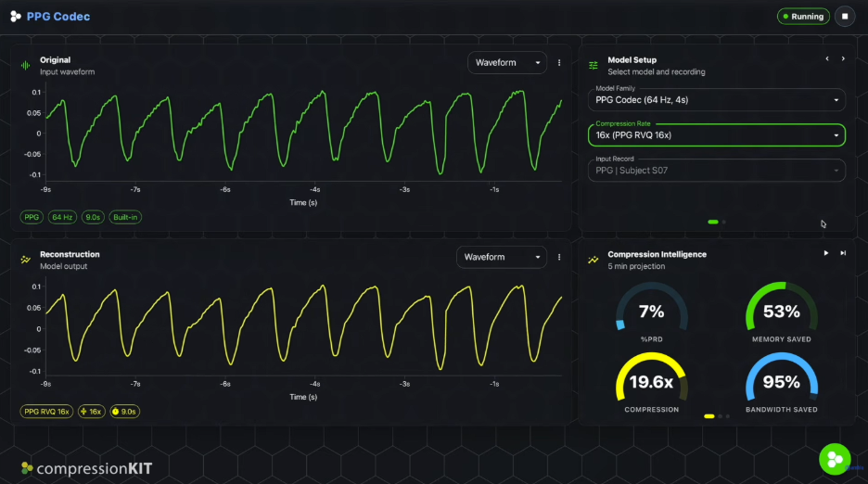Click the Built-in tag chip
The height and width of the screenshot is (484, 868).
point(125,217)
